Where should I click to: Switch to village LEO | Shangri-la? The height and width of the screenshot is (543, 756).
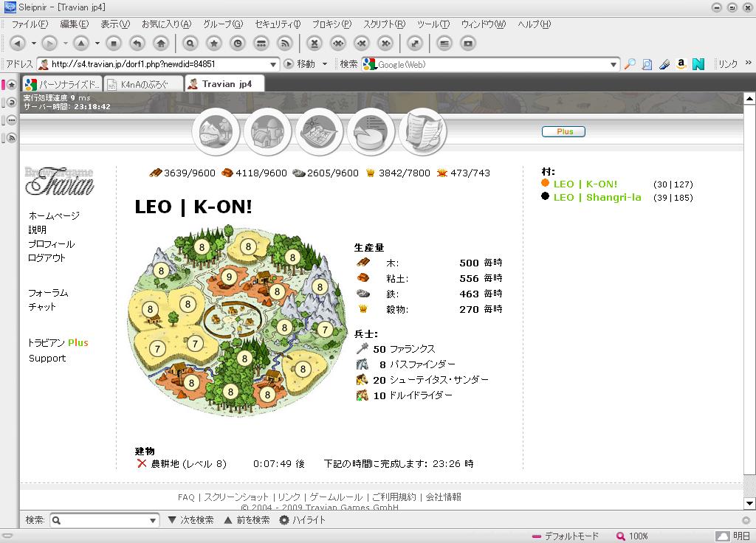(597, 198)
